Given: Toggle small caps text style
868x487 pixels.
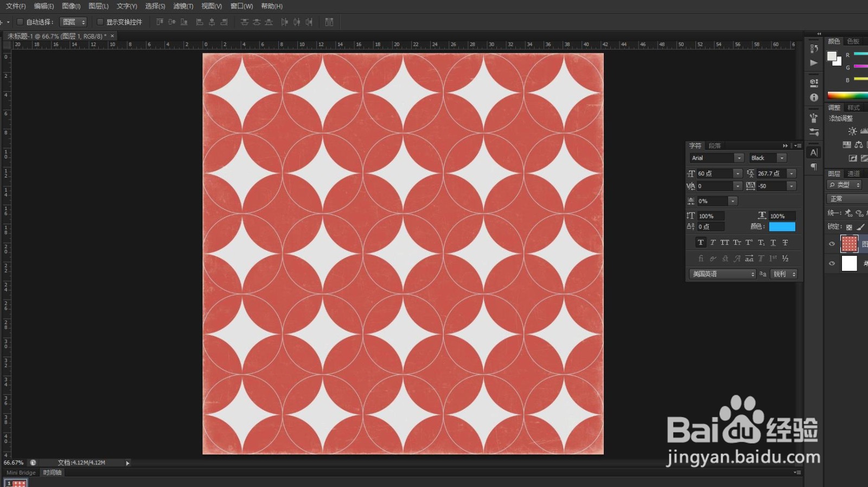Looking at the screenshot, I should point(737,243).
